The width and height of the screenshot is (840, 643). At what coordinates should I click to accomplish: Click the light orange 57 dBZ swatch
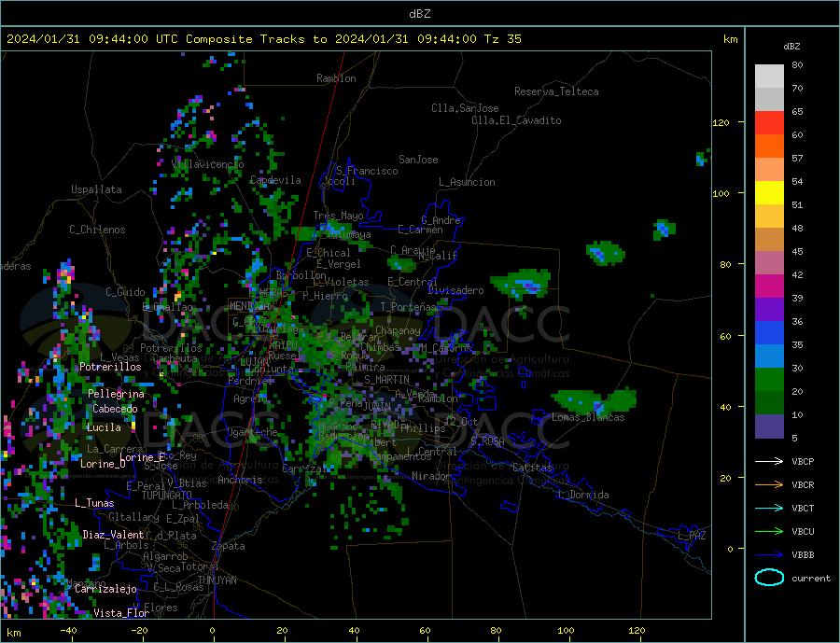click(769, 169)
